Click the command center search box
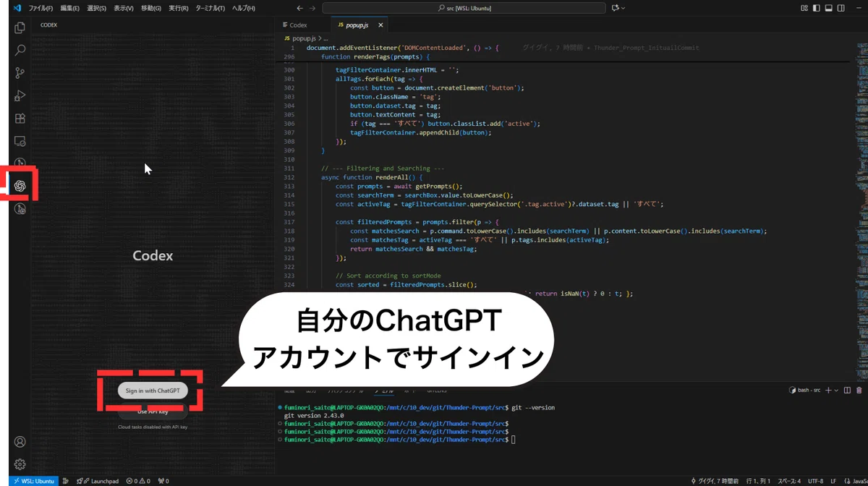This screenshot has height=486, width=868. click(x=464, y=8)
